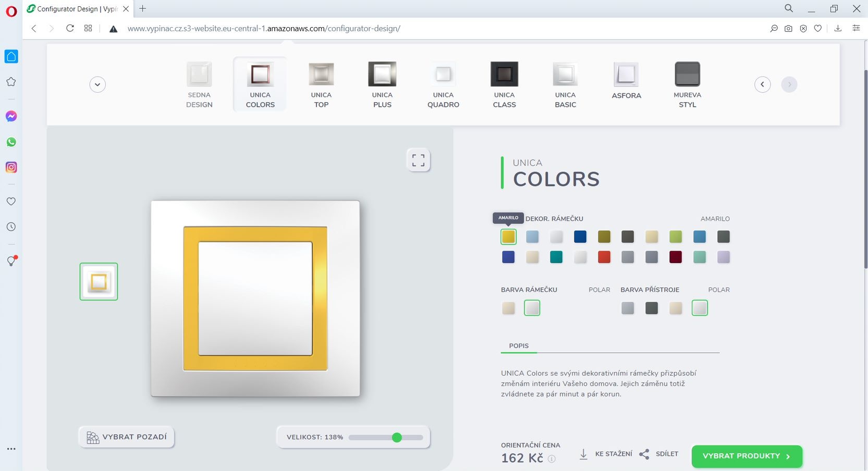Click the address bar URL
Screen dimensions: 868x471
coord(264,29)
